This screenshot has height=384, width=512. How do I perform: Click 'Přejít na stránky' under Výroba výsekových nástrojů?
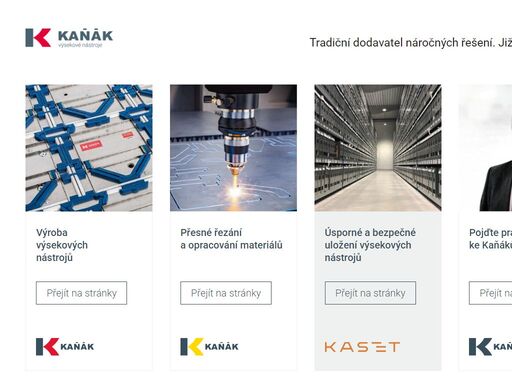(x=81, y=293)
